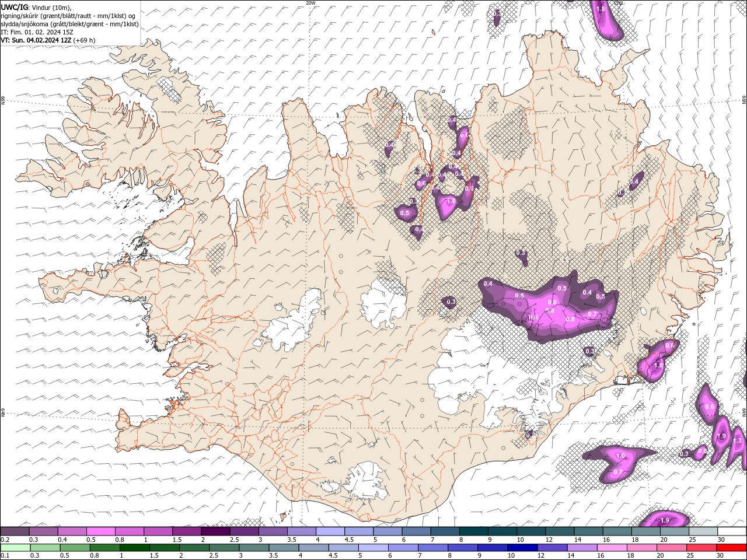
Task: Select the lower legend bright red swatch after 30
Action: pos(731,548)
